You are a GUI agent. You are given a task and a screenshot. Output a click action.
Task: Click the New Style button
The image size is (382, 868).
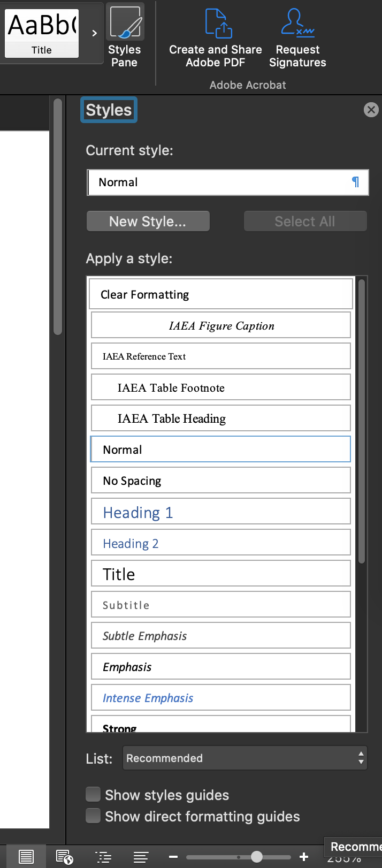pos(148,221)
